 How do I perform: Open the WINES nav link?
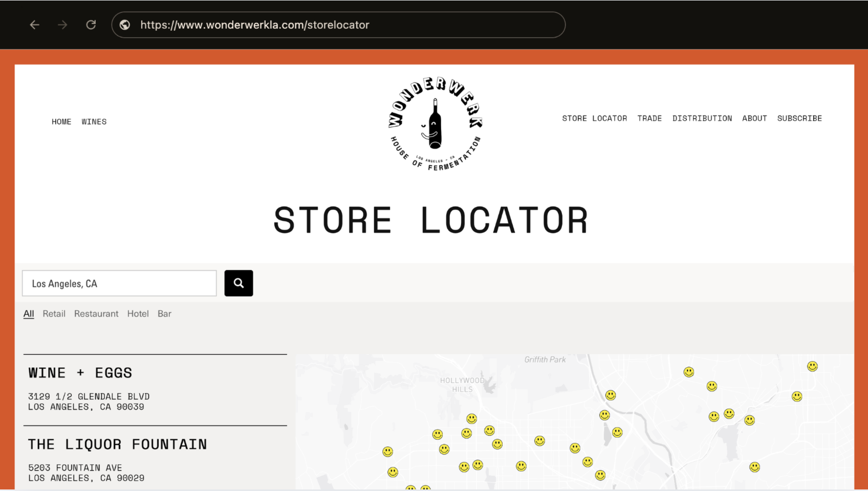coord(94,122)
